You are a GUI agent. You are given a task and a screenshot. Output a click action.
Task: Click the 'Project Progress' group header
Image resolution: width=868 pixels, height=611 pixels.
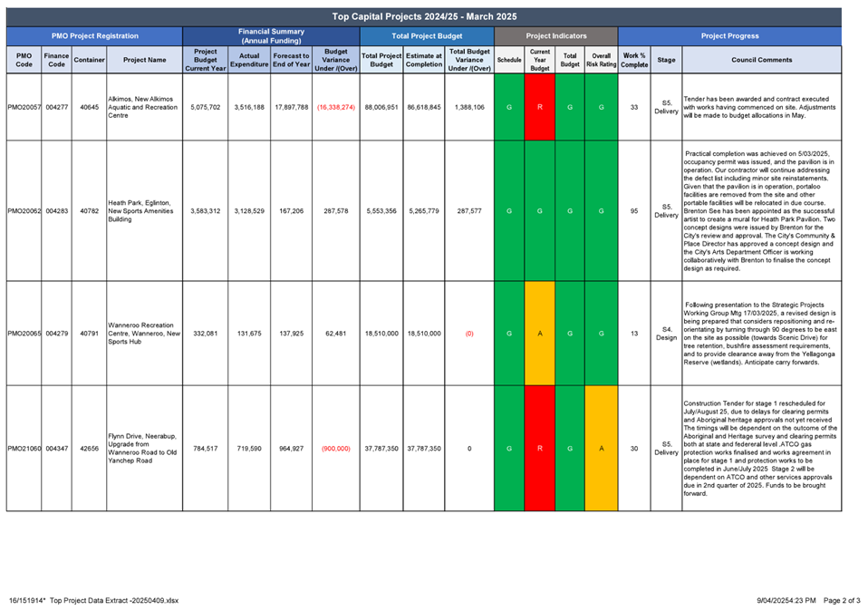coord(729,36)
